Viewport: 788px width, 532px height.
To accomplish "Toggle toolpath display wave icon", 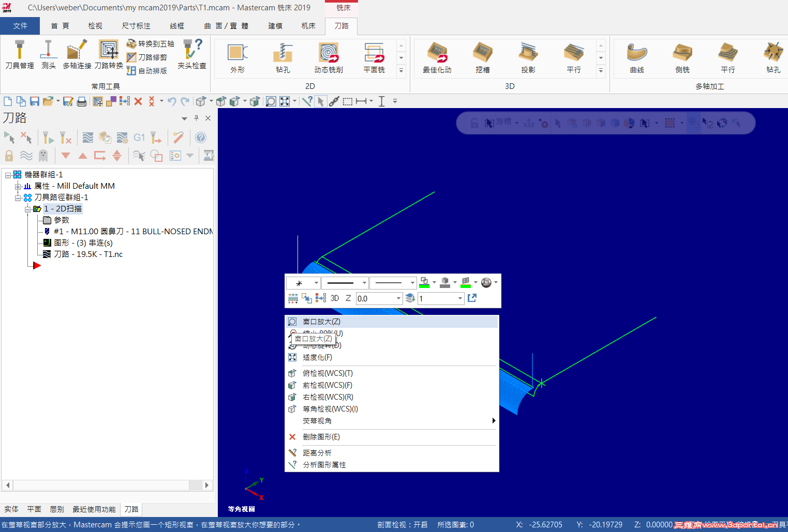I will coord(26,156).
